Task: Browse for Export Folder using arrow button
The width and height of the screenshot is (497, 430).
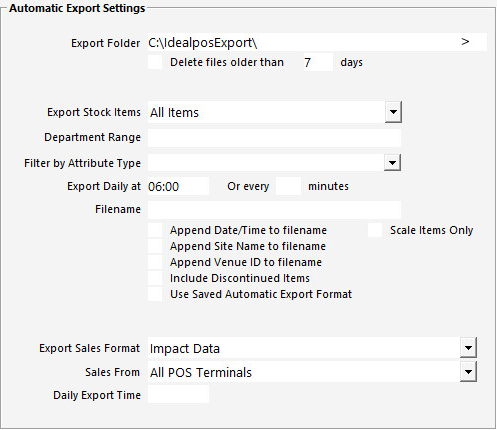Action: [465, 42]
